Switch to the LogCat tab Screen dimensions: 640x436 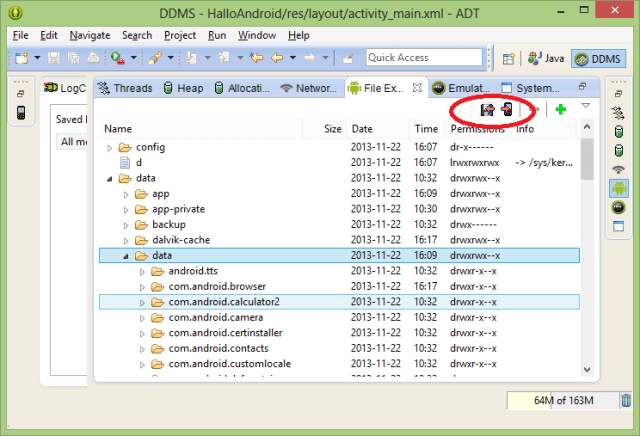coord(65,88)
